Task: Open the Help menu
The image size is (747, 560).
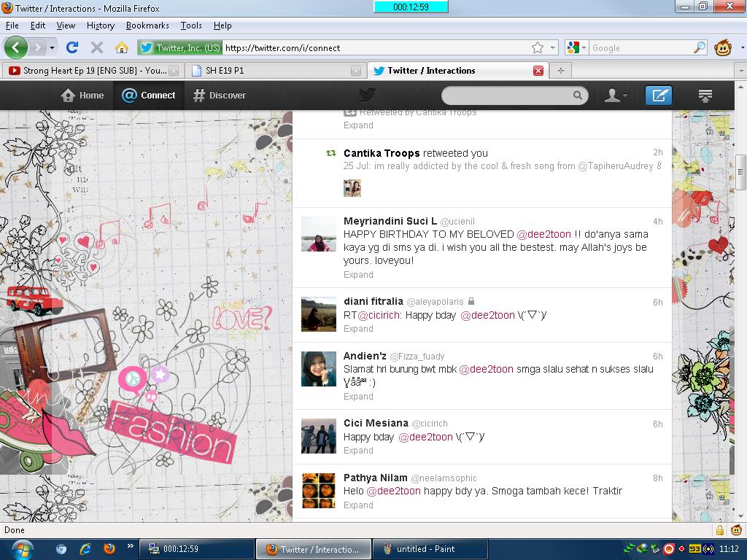Action: (x=222, y=26)
